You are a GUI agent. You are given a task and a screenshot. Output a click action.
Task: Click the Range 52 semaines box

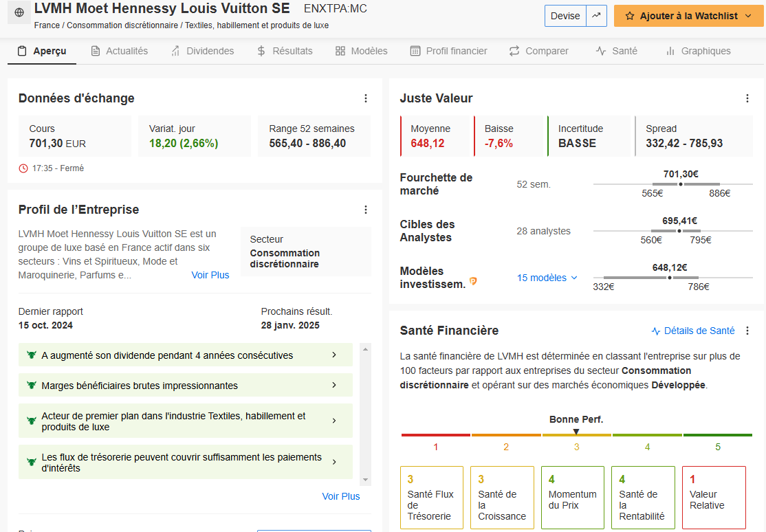pyautogui.click(x=314, y=136)
